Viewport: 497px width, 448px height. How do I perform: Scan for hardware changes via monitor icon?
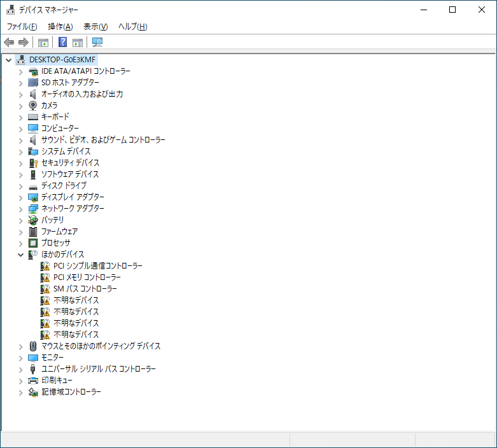97,42
